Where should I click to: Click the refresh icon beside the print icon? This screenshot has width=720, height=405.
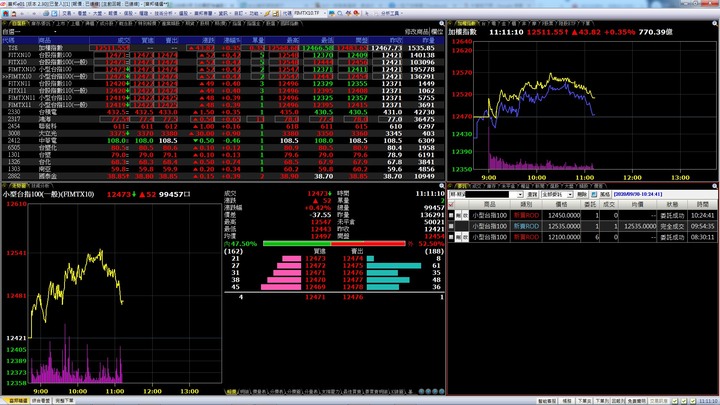[x=54, y=13]
